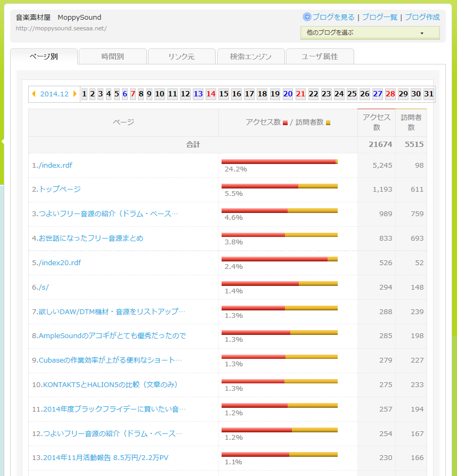The width and height of the screenshot is (457, 476).
Task: Click the blue arrow icon beside ブログを見る
Action: tap(307, 17)
